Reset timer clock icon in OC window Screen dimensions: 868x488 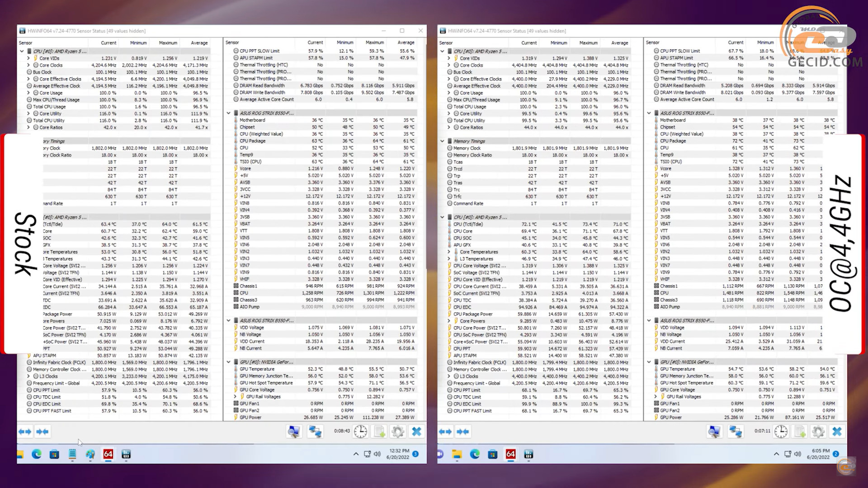[781, 432]
